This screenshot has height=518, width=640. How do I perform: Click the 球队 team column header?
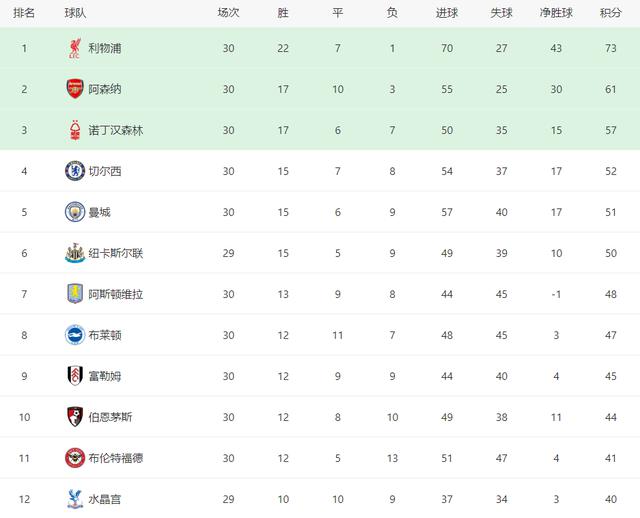(75, 13)
